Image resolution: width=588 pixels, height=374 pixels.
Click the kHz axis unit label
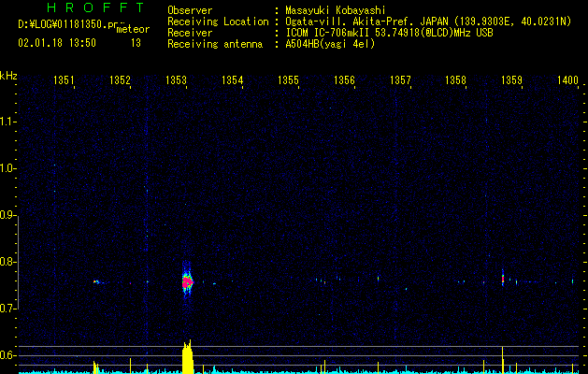coord(8,76)
